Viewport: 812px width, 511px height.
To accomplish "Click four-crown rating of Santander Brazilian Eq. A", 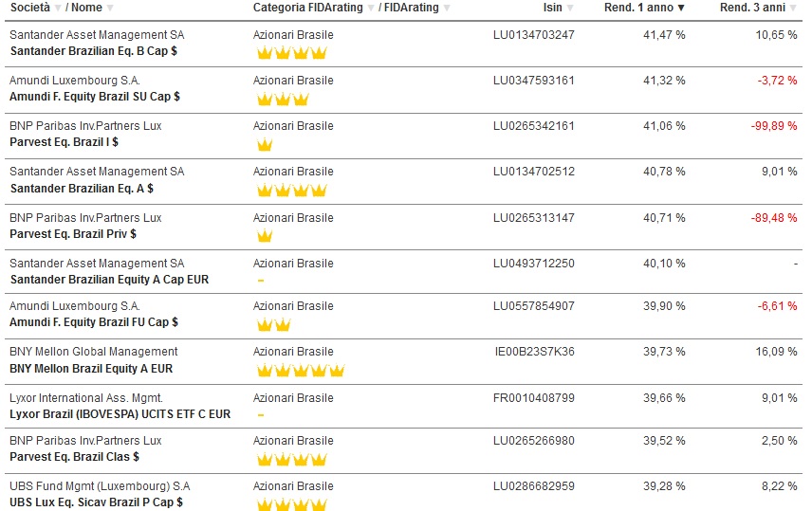I will click(292, 190).
